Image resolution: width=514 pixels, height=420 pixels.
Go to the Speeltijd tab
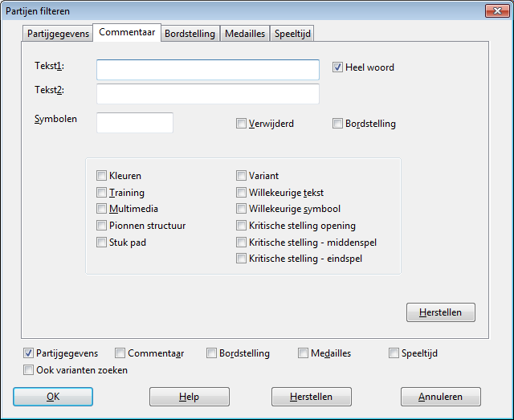coord(292,34)
